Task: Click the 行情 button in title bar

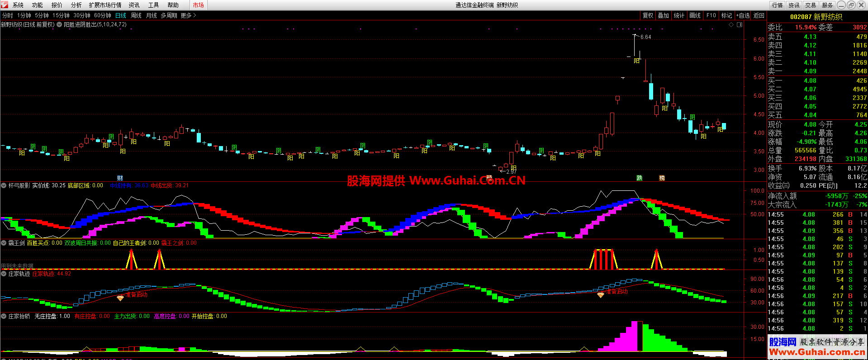Action: (x=778, y=5)
